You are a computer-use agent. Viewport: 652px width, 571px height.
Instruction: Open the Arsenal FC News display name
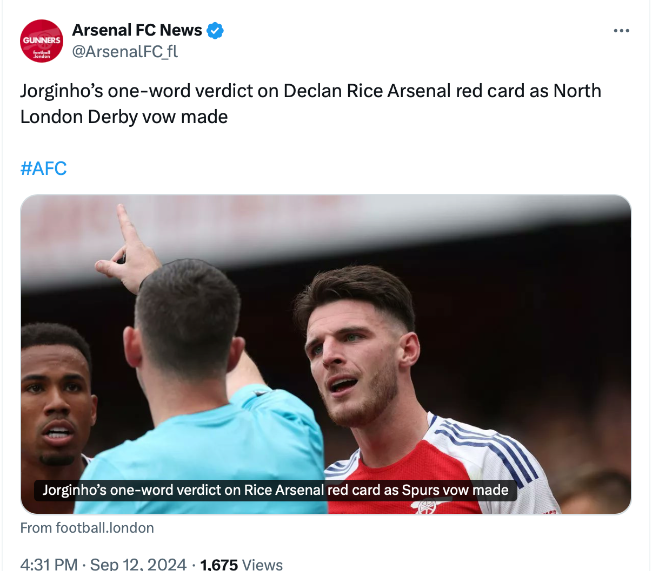click(136, 30)
